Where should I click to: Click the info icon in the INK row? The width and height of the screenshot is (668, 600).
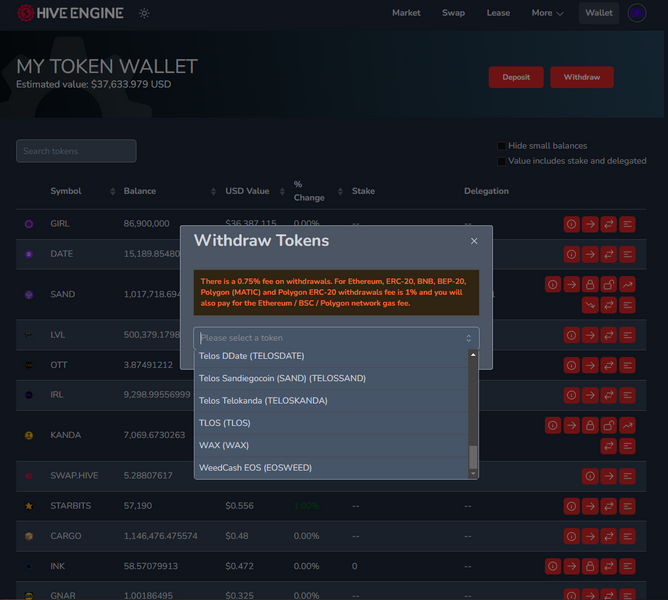click(553, 566)
